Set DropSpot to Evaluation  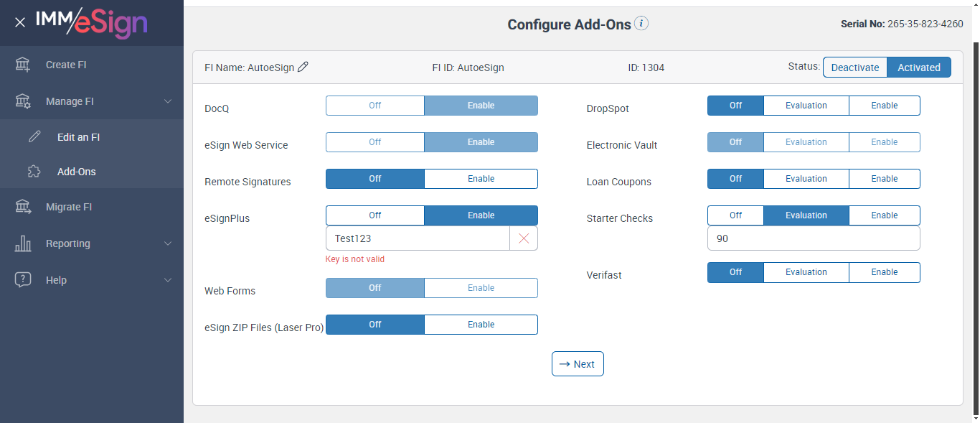pos(806,106)
